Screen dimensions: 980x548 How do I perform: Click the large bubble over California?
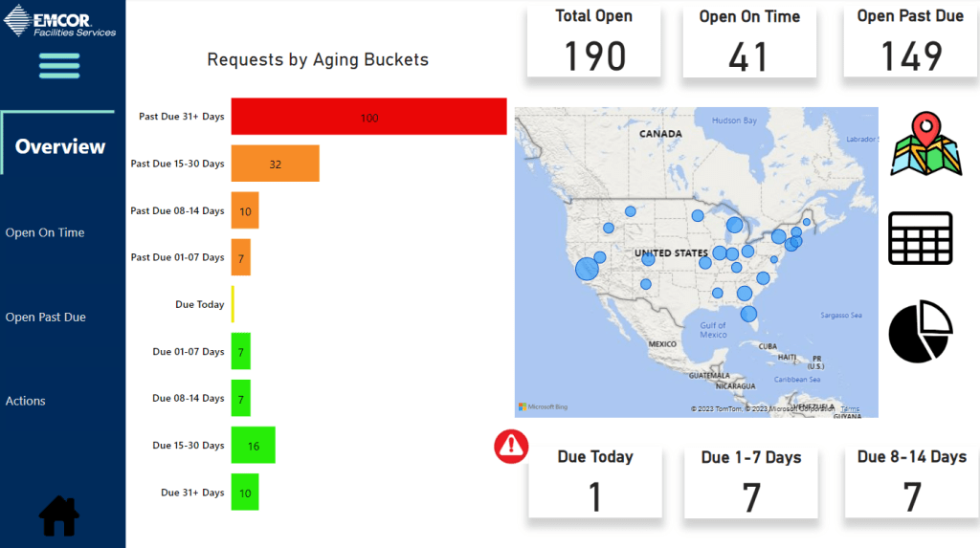588,269
